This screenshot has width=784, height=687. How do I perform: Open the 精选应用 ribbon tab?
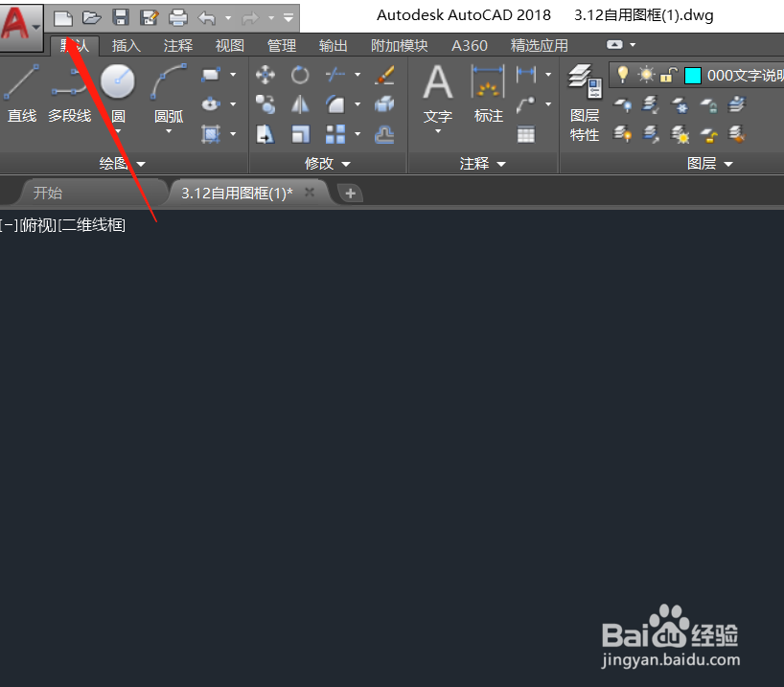click(x=539, y=45)
